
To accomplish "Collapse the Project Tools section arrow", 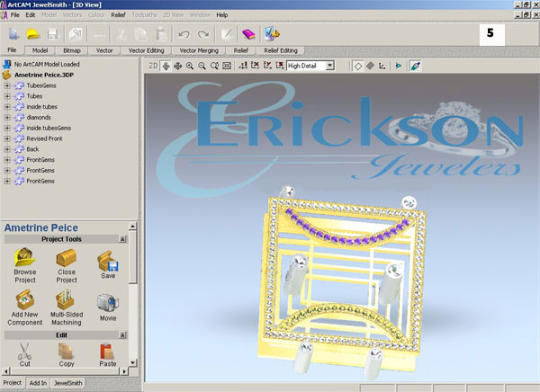I will tap(122, 239).
